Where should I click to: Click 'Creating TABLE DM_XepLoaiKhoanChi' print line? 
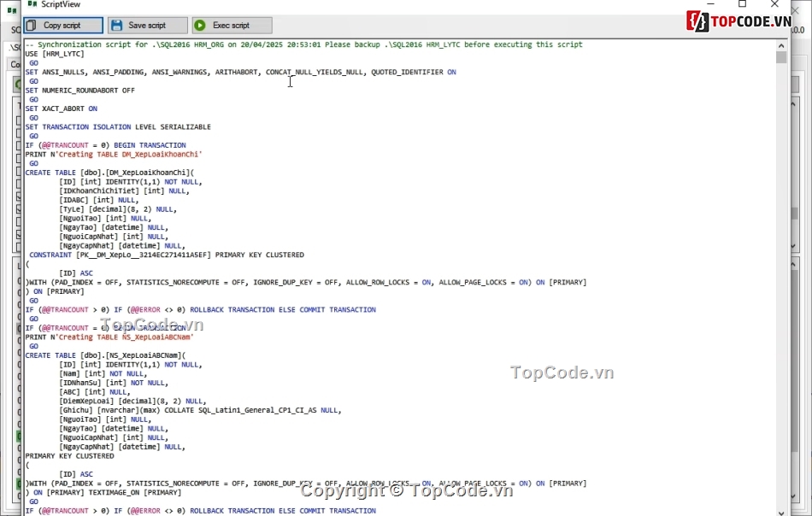(114, 155)
